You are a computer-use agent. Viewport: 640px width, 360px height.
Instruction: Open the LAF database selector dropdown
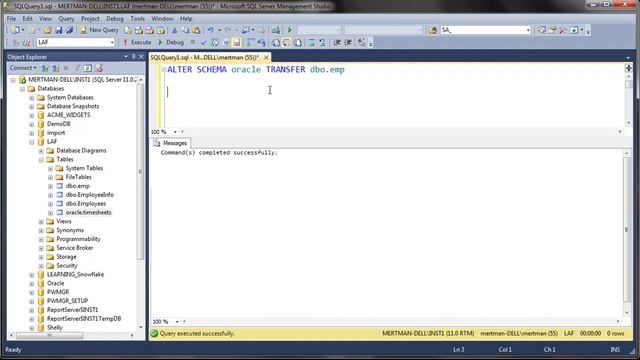click(x=112, y=42)
